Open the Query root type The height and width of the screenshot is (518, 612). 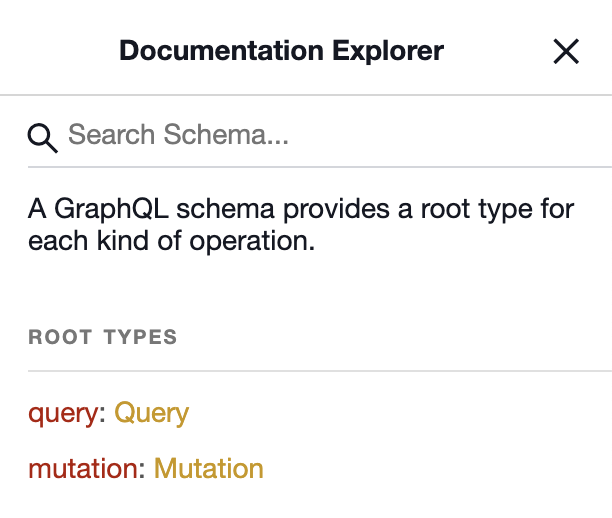point(151,413)
